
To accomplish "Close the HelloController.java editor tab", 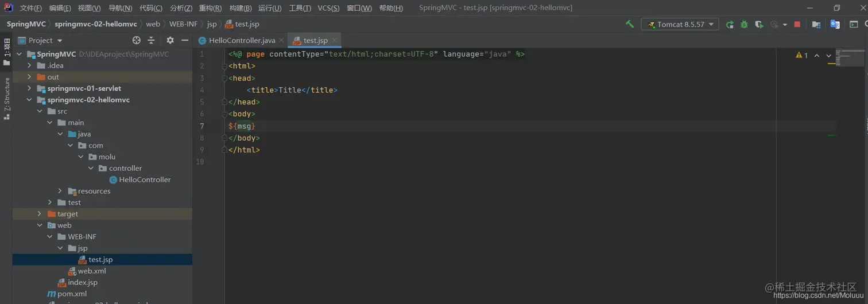I will 281,40.
